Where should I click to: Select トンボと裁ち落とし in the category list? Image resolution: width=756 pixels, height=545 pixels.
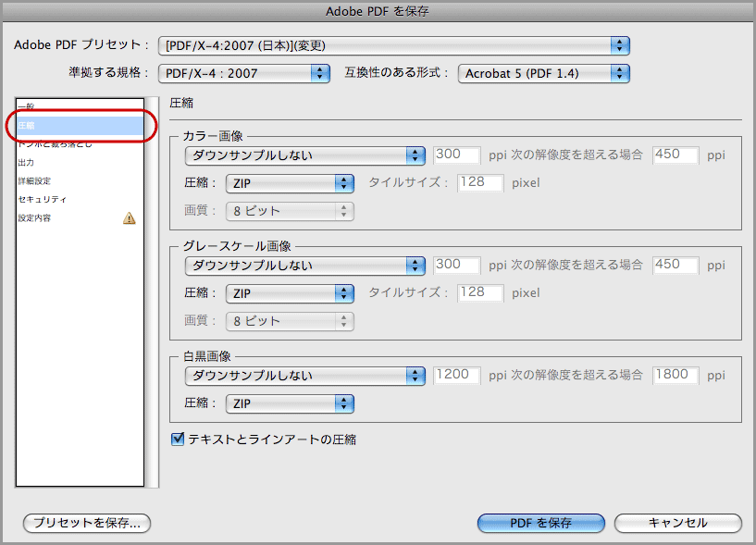(x=80, y=143)
